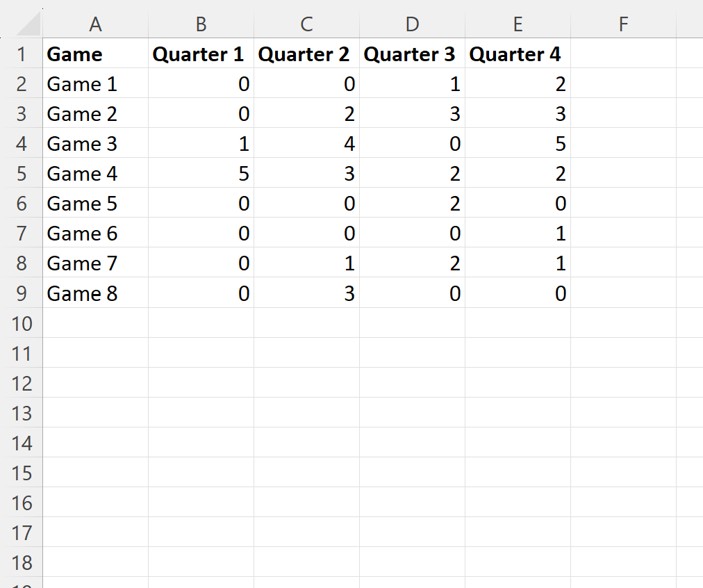Viewport: 703px width, 588px height.
Task: Select the Game 8 cell
Action: (x=95, y=293)
